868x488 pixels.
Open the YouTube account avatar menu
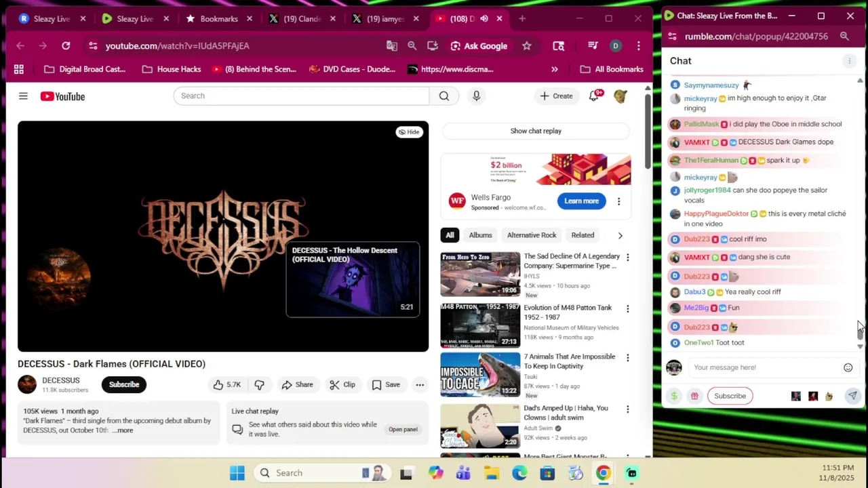(x=620, y=96)
